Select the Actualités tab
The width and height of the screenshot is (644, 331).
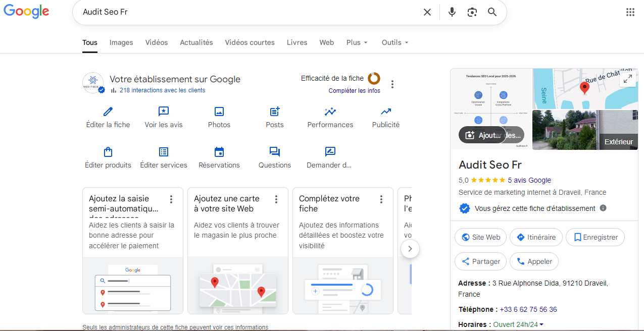point(196,42)
